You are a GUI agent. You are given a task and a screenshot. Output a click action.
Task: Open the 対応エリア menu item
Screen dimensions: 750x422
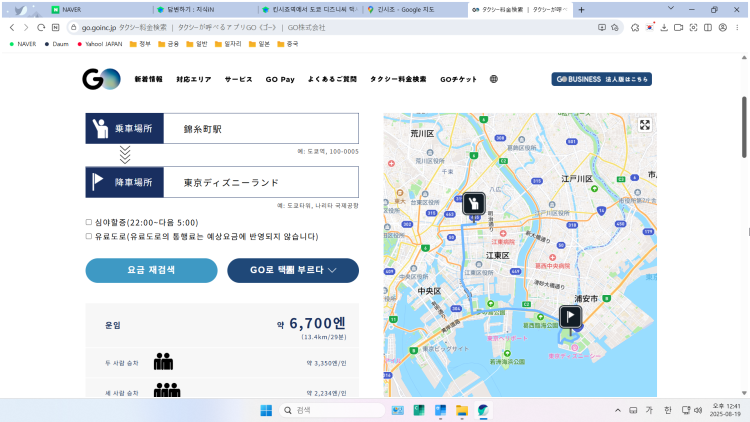point(194,79)
